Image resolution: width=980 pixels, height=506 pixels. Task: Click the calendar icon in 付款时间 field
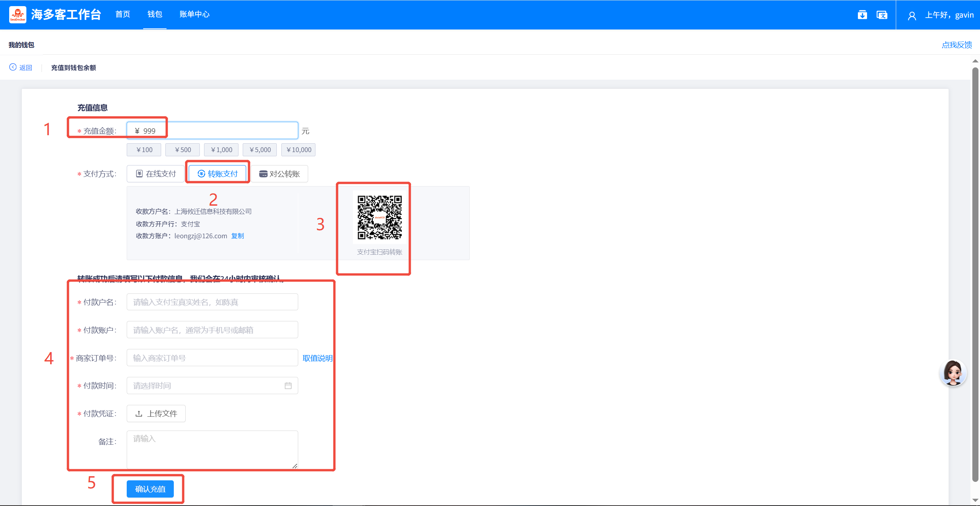pyautogui.click(x=288, y=386)
